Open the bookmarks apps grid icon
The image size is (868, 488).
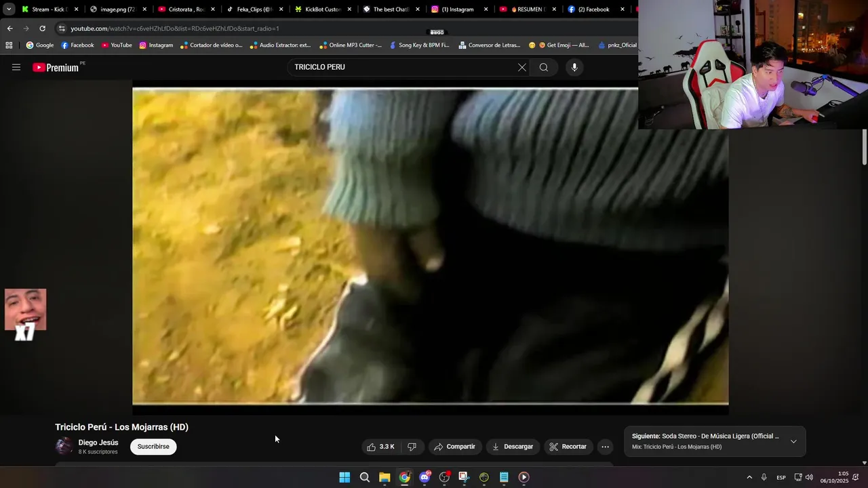pos(9,45)
